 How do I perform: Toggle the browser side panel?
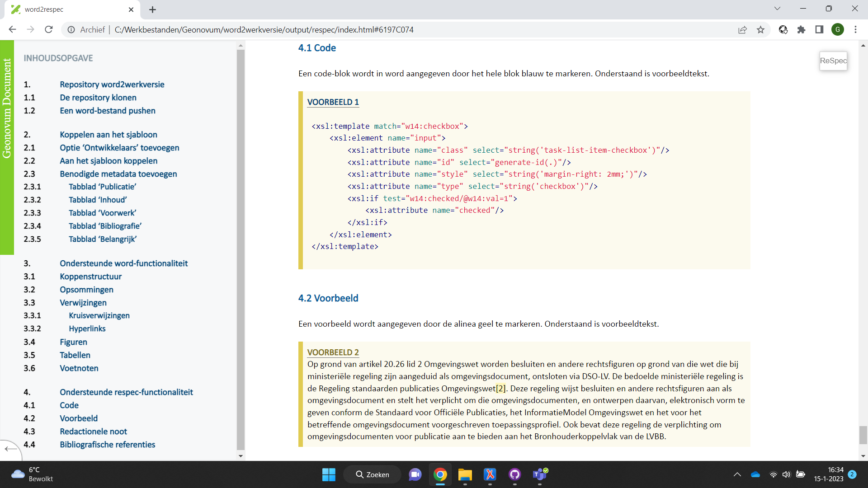click(x=819, y=29)
